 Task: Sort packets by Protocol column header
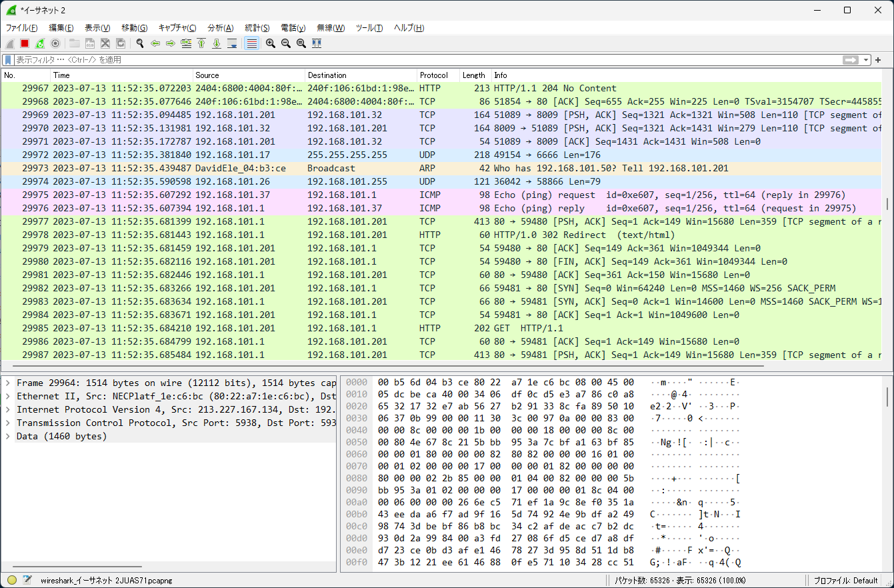tap(439, 75)
